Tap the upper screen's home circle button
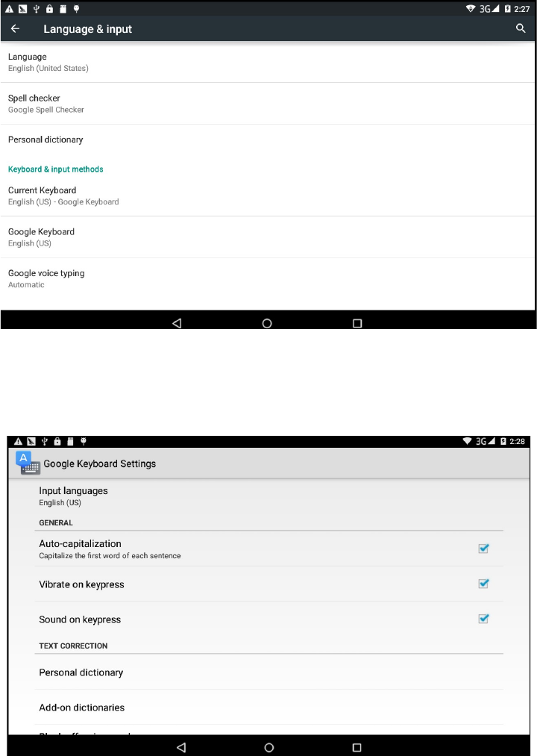The height and width of the screenshot is (756, 537). point(267,323)
